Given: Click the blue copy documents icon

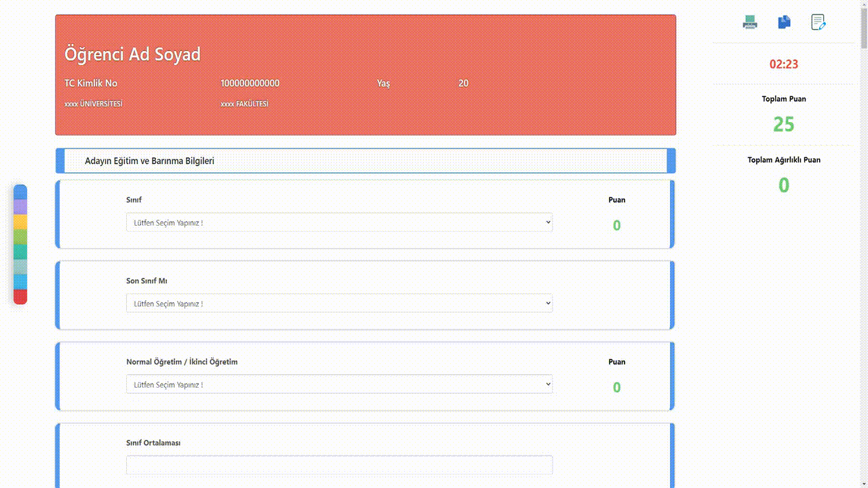Looking at the screenshot, I should (x=784, y=22).
